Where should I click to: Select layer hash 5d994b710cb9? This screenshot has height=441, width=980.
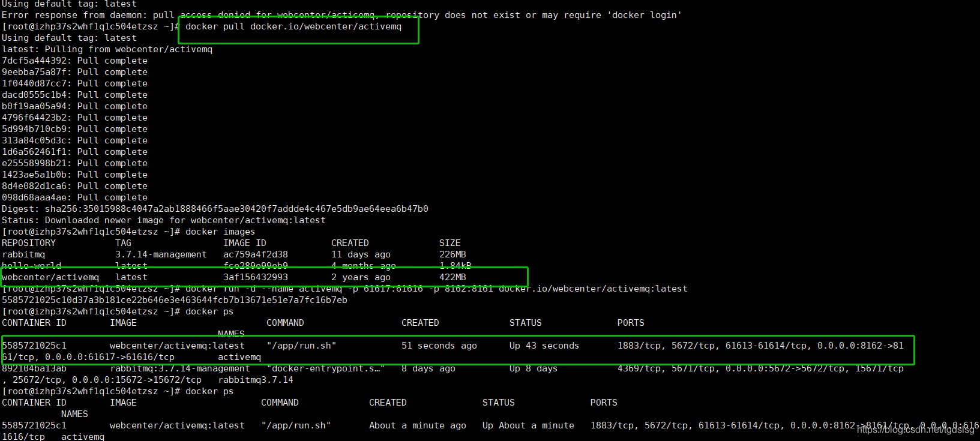click(34, 129)
